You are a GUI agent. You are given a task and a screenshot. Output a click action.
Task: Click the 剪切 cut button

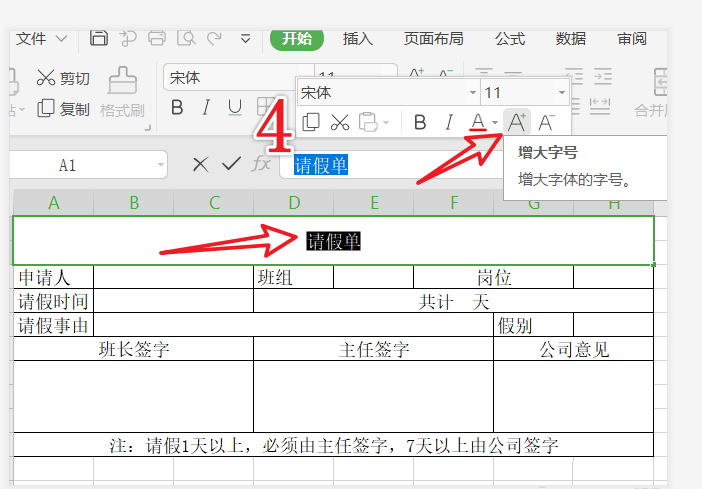[x=63, y=78]
